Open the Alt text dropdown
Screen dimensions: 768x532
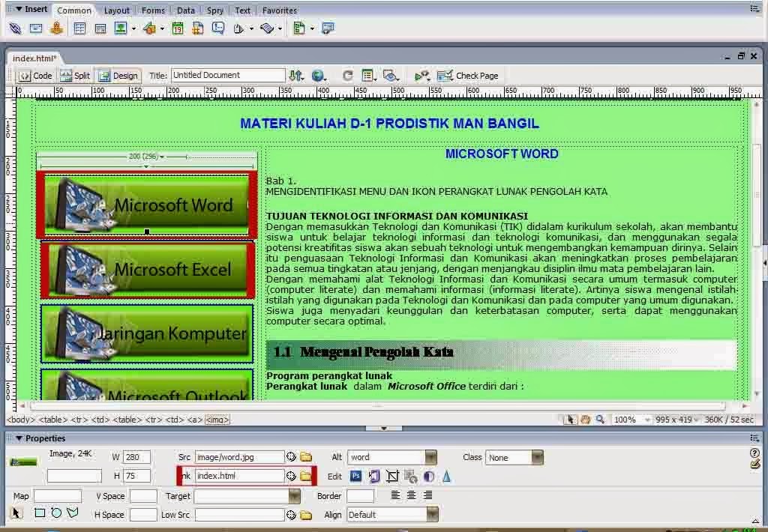[x=431, y=457]
